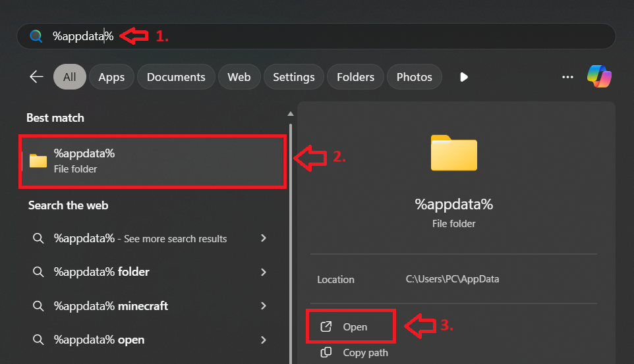The image size is (634, 364).
Task: Select the Web filter tab
Action: point(239,77)
